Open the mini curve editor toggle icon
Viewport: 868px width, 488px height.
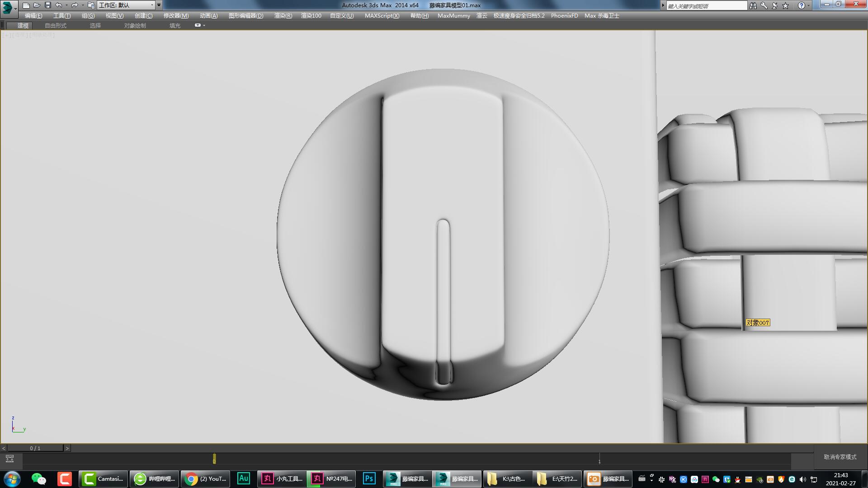coord(9,459)
